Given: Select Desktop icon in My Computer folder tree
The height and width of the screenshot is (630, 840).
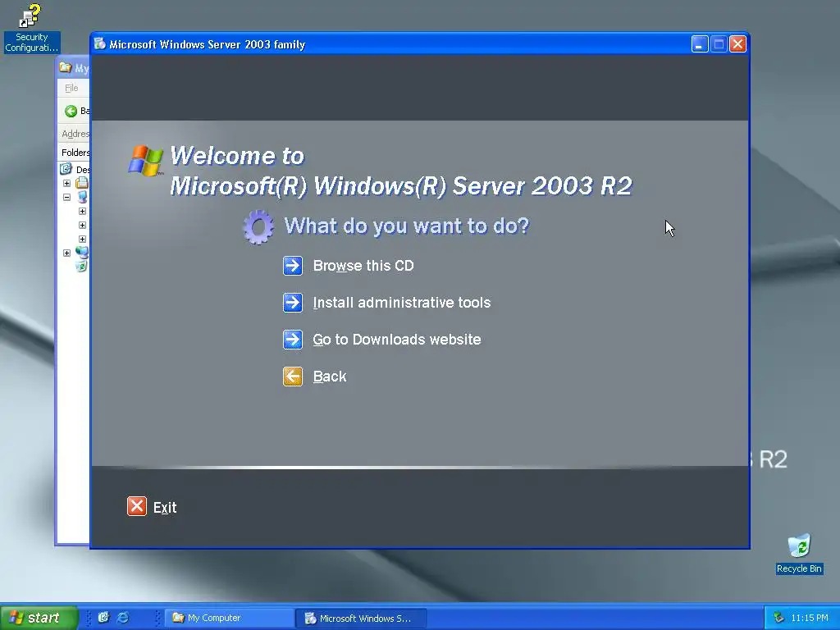Looking at the screenshot, I should pyautogui.click(x=66, y=169).
